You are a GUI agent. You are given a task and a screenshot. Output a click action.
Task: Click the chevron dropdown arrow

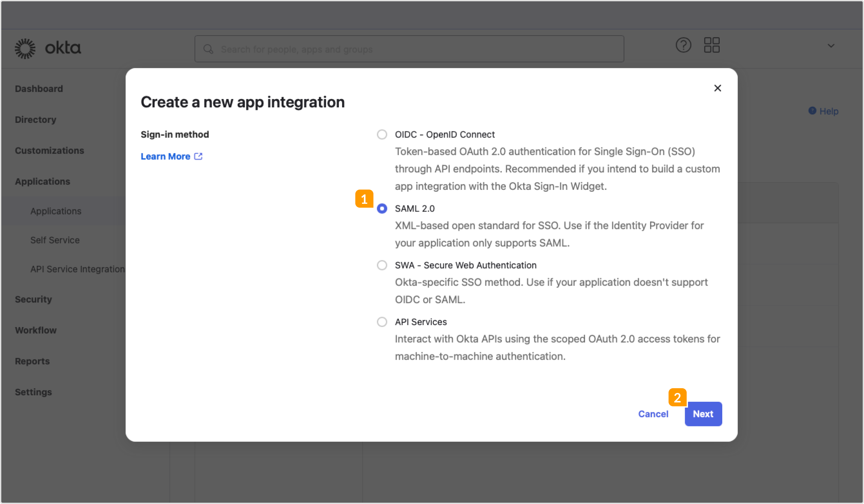coord(831,46)
